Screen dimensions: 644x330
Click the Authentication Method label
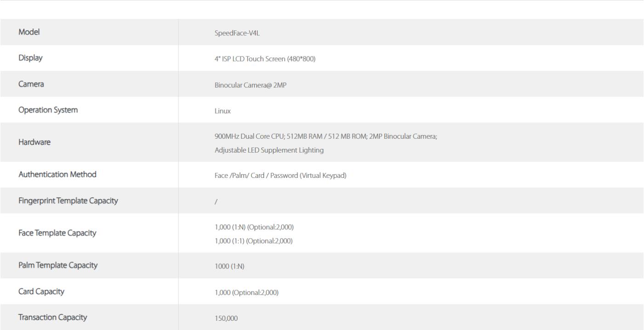point(57,175)
